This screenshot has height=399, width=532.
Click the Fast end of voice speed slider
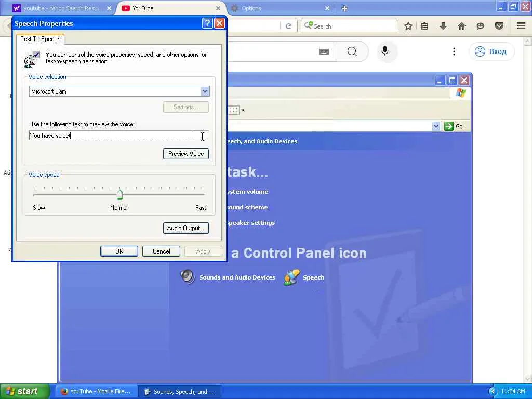201,208
